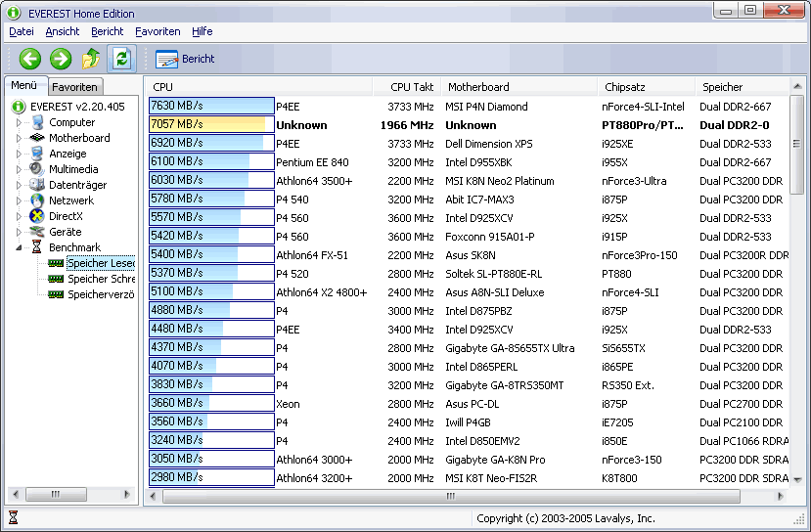The height and width of the screenshot is (532, 811).
Task: Click the tree panel scroll-right arrow
Action: (127, 494)
